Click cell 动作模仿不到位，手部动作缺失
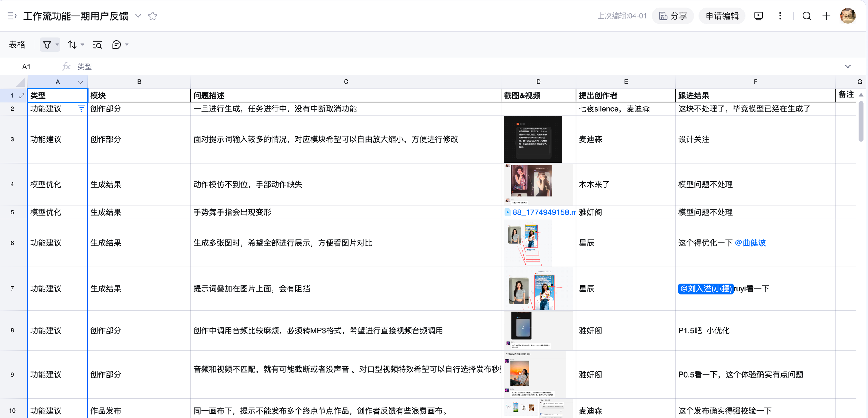This screenshot has width=868, height=418. coord(346,184)
